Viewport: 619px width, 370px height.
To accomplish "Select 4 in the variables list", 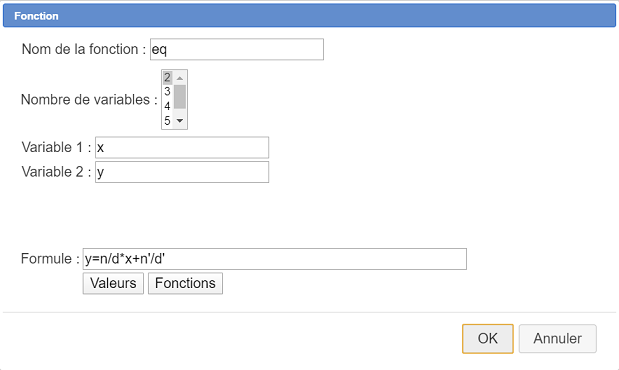I will 167,106.
